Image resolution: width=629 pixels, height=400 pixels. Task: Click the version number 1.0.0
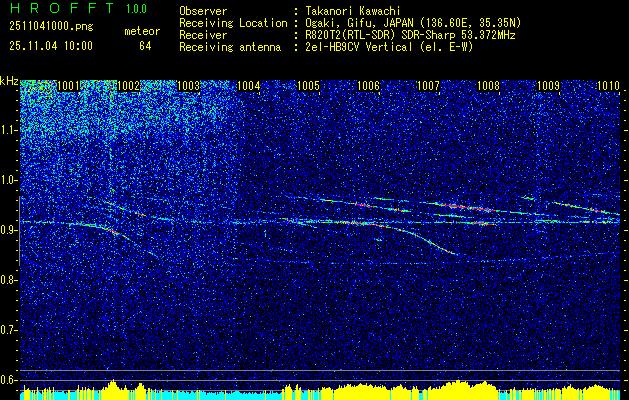136,9
